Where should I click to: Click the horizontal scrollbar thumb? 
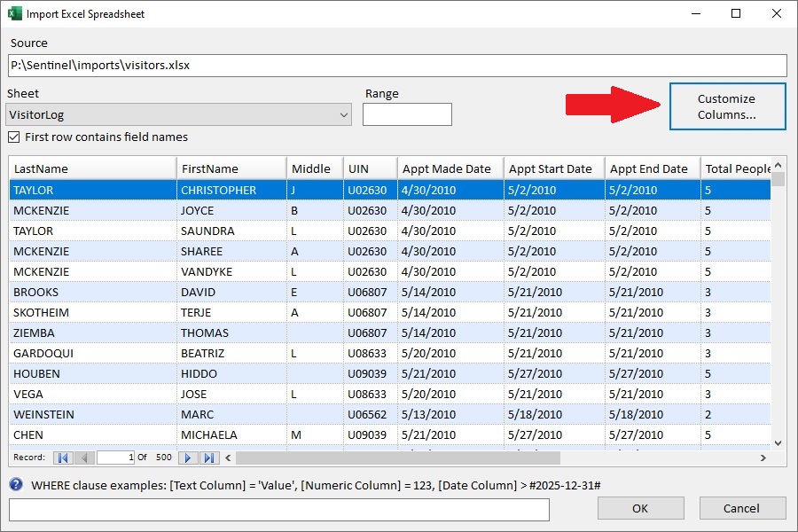pos(397,458)
